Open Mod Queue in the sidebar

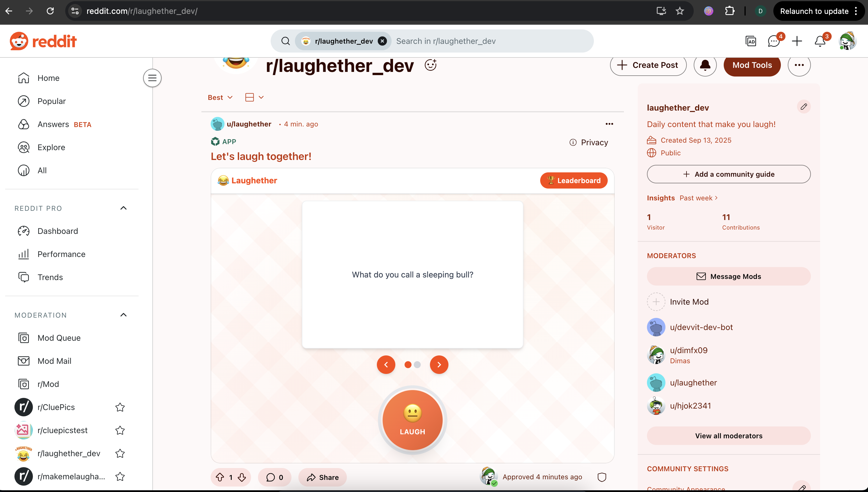tap(59, 338)
